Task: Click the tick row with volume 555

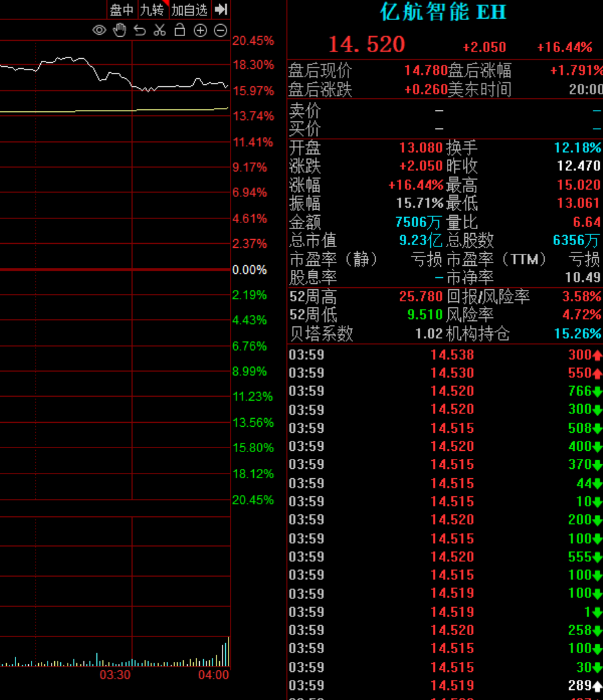Action: click(446, 557)
